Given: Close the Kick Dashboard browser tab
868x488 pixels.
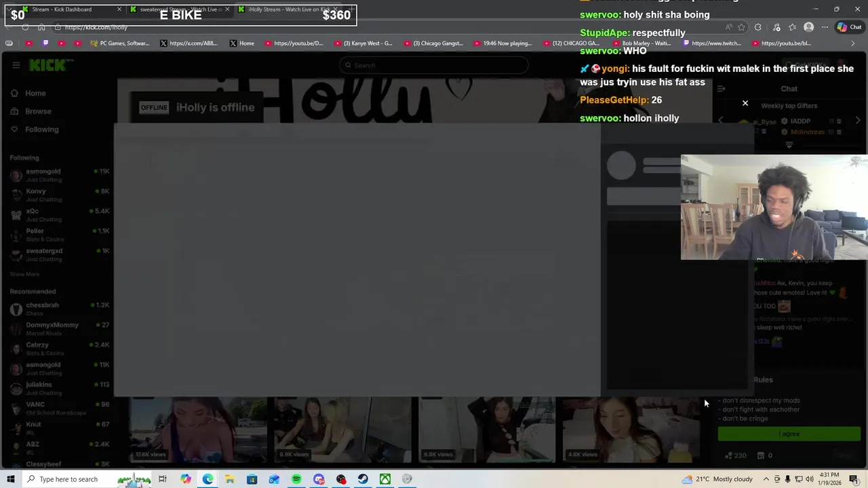Looking at the screenshot, I should point(119,9).
